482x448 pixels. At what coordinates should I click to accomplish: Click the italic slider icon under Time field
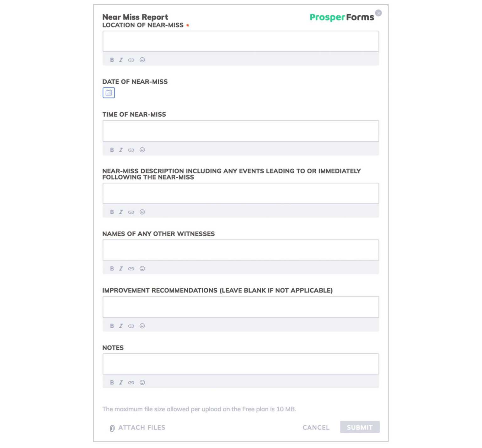click(121, 150)
